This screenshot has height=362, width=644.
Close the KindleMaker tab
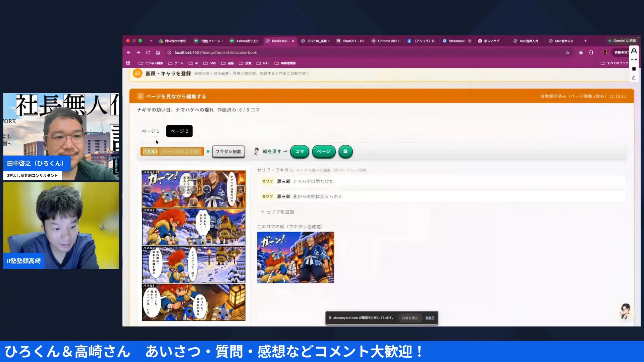click(293, 41)
